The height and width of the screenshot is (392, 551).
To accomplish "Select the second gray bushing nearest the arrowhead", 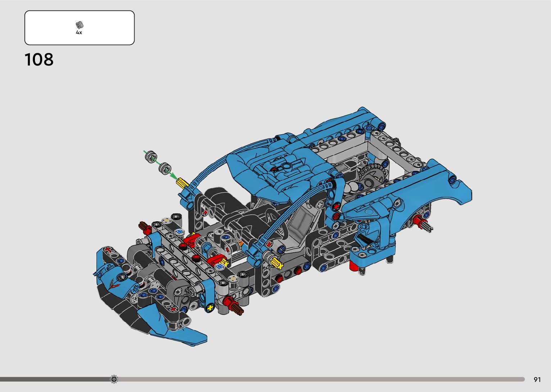I will click(165, 167).
